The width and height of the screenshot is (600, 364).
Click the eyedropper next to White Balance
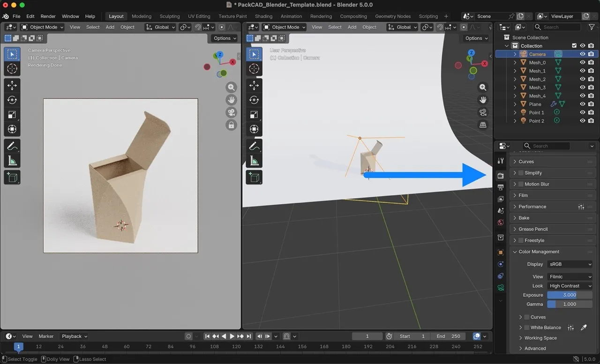click(x=584, y=327)
